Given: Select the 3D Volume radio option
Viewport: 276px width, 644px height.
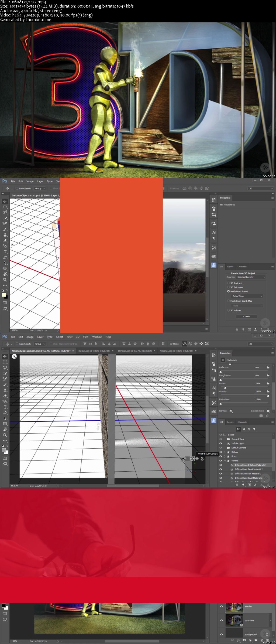Looking at the screenshot, I should click(x=228, y=310).
